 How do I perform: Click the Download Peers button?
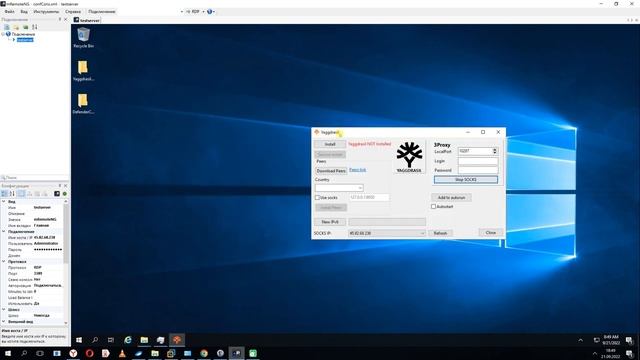[331, 171]
